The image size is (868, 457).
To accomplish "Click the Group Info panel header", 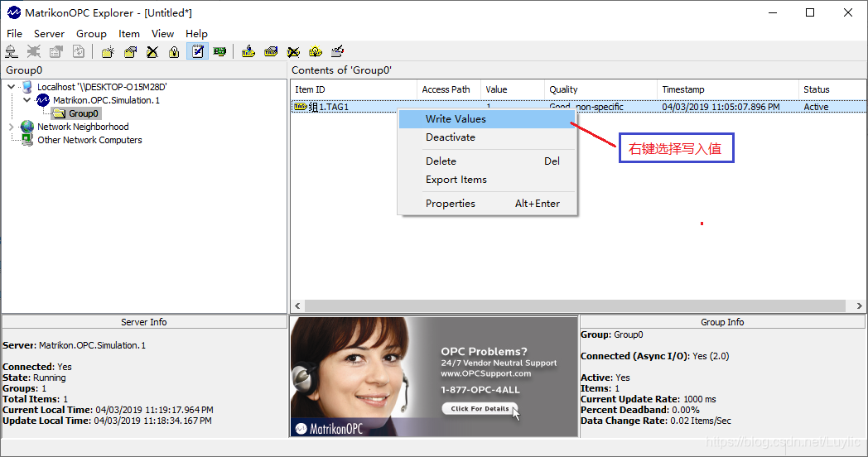I will pyautogui.click(x=722, y=322).
